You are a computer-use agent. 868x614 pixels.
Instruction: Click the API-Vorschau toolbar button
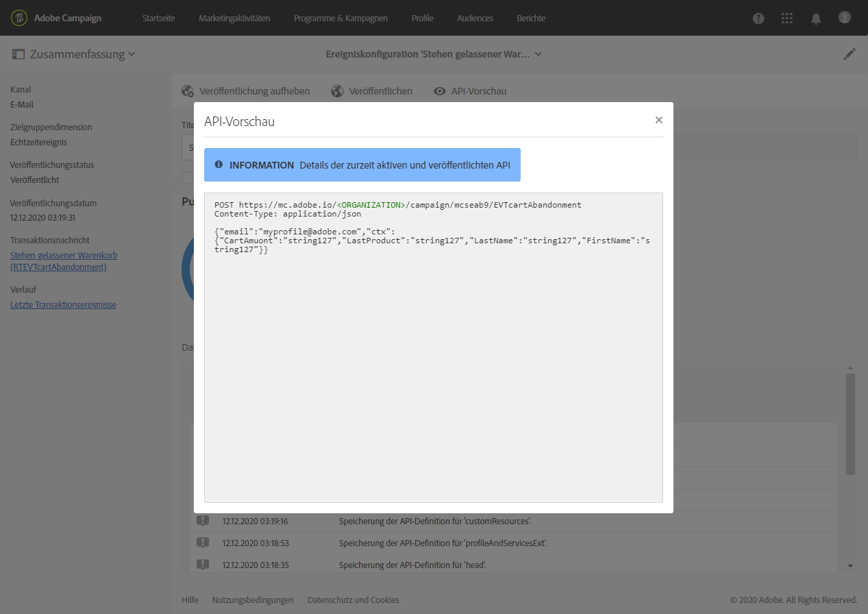coord(470,91)
